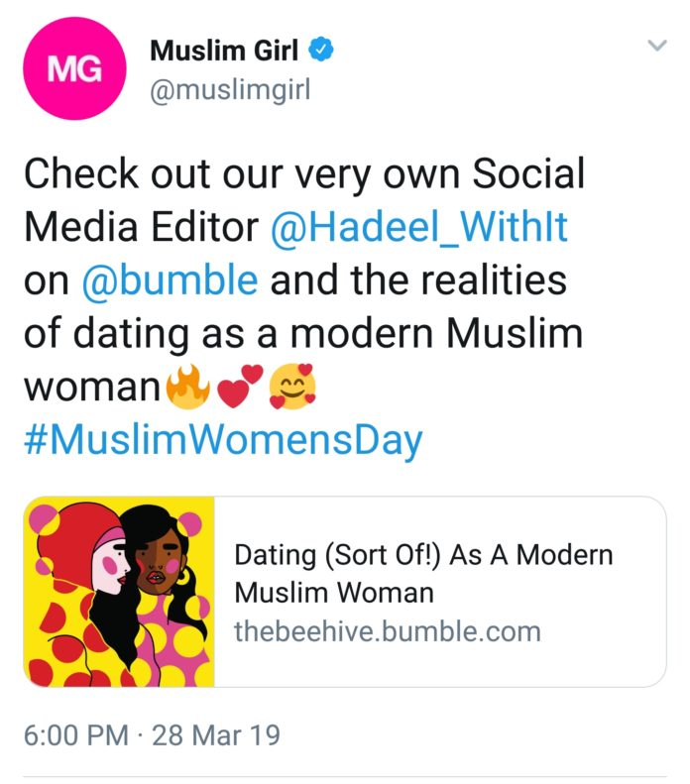Open the illustrated article thumbnail image

(119, 592)
